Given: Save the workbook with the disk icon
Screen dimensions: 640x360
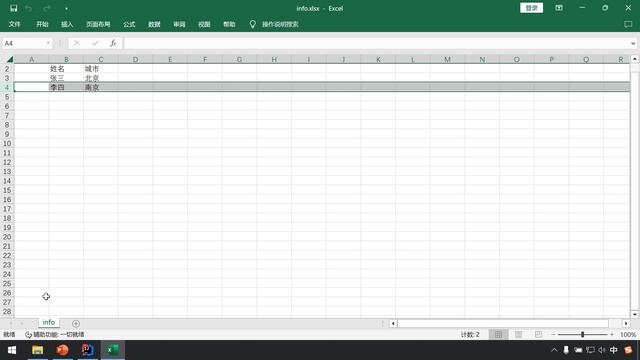Looking at the screenshot, I should (x=13, y=8).
